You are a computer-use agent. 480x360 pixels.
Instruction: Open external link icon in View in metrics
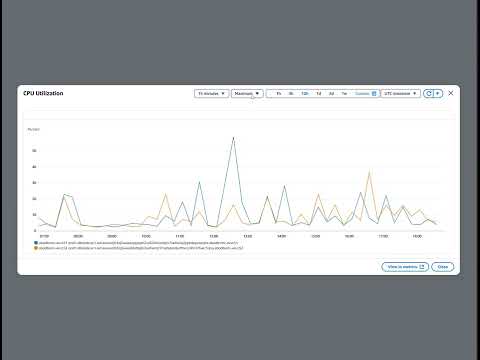(x=422, y=267)
